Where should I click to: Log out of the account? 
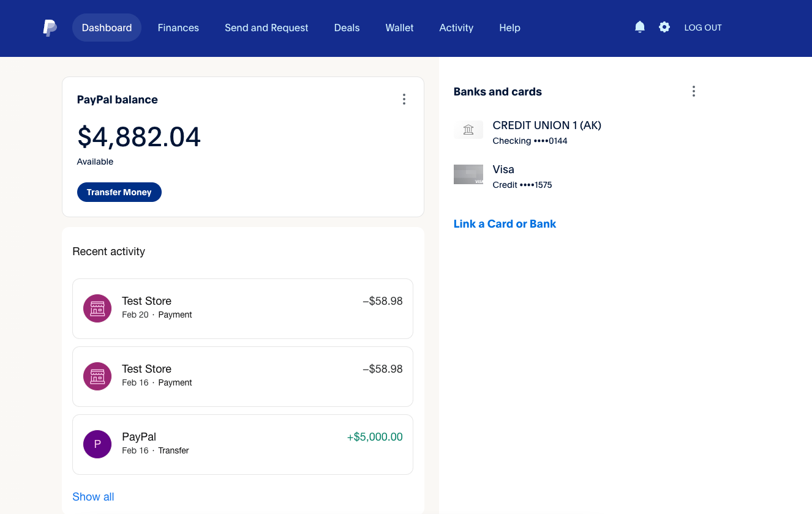[x=703, y=28]
